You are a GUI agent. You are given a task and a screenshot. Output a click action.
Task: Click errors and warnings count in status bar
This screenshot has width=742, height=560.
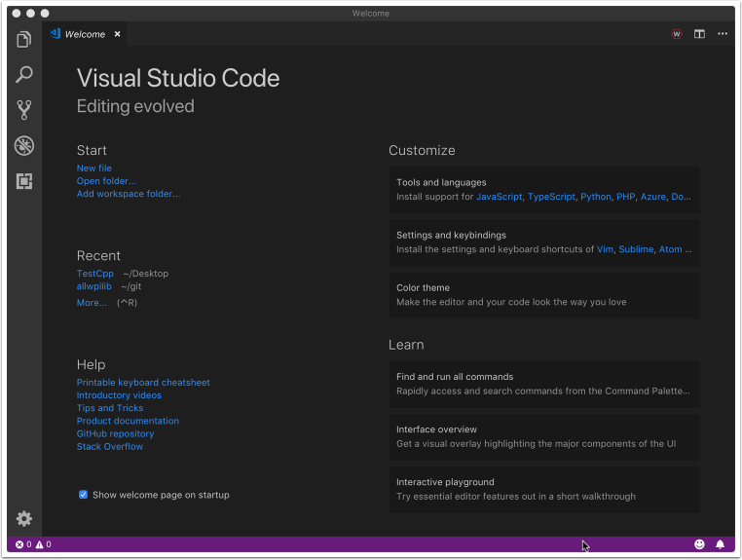tap(33, 544)
